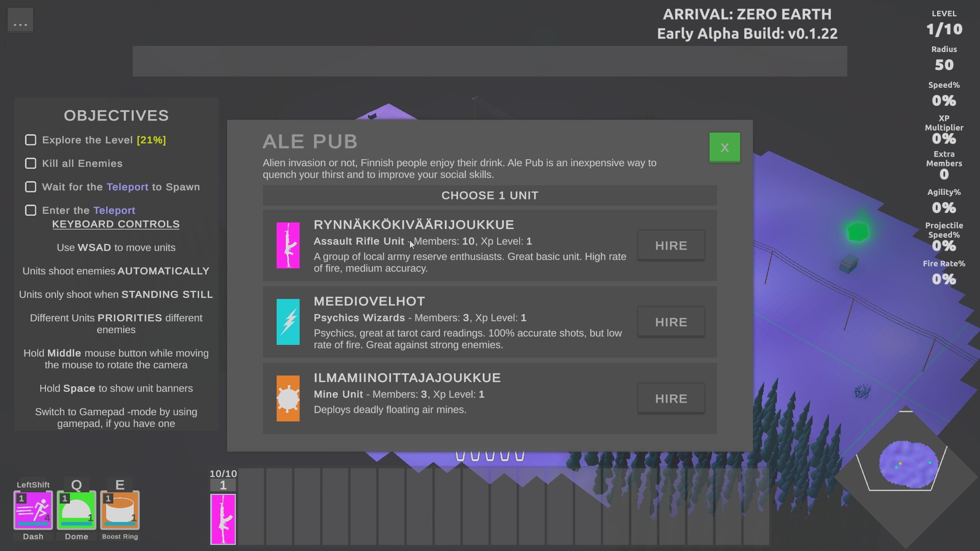Click the first empty unit slot
The height and width of the screenshot is (551, 980).
click(x=251, y=506)
